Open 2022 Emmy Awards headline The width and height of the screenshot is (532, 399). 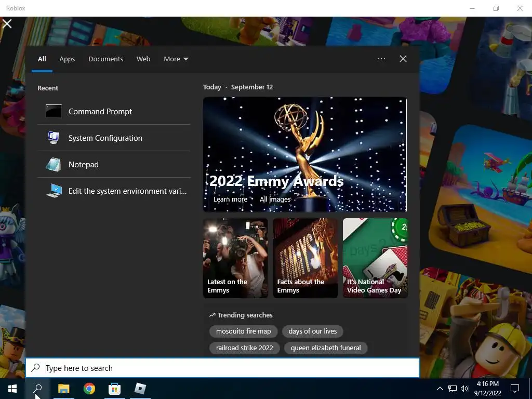[276, 181]
